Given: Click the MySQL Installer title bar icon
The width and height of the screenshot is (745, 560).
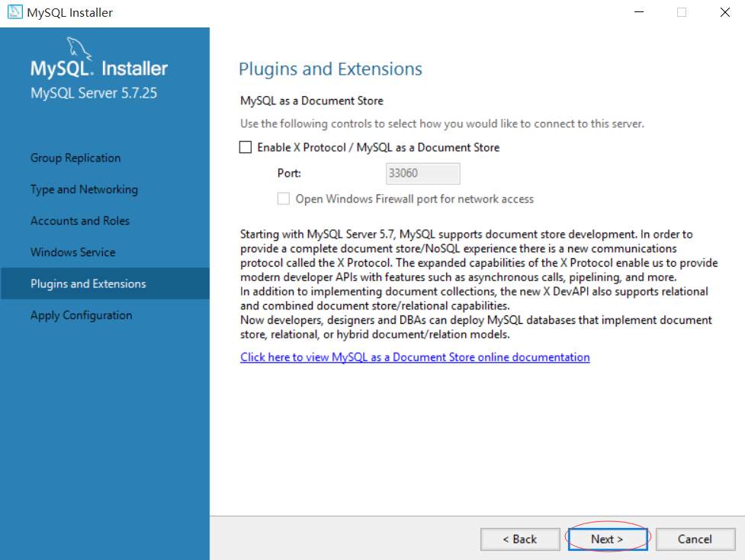Looking at the screenshot, I should pos(14,12).
